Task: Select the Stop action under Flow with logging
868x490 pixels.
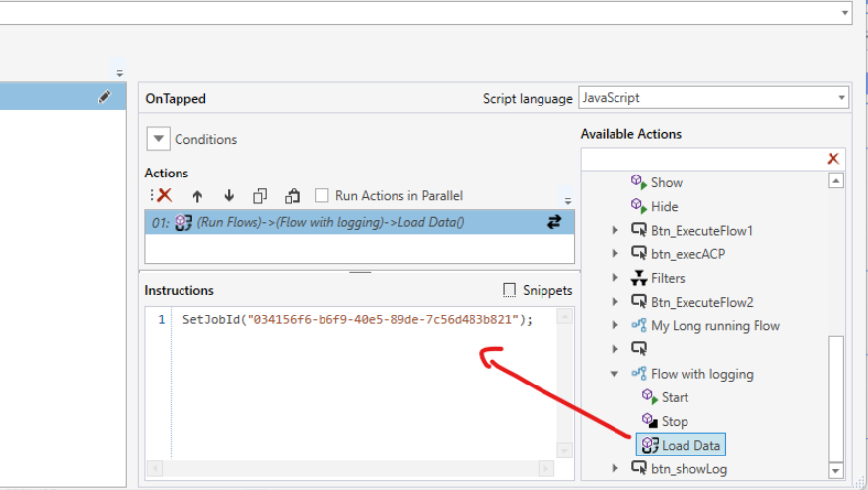Action: tap(674, 421)
